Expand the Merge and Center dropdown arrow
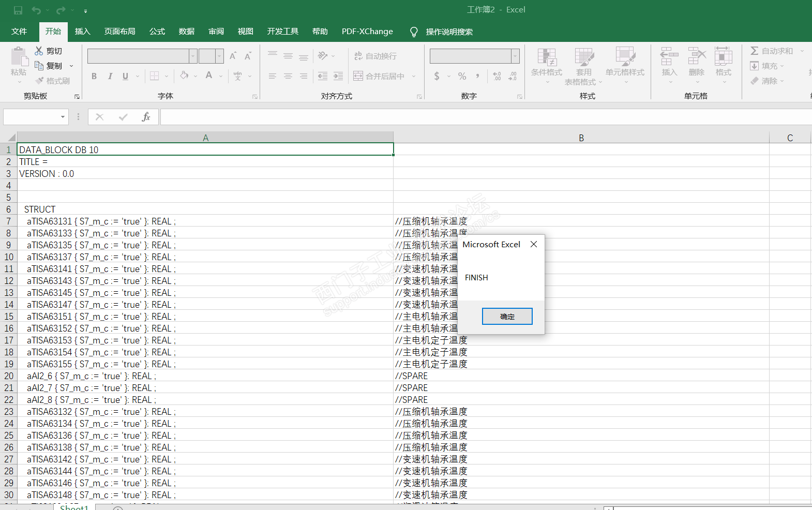Image resolution: width=812 pixels, height=510 pixels. [x=414, y=76]
